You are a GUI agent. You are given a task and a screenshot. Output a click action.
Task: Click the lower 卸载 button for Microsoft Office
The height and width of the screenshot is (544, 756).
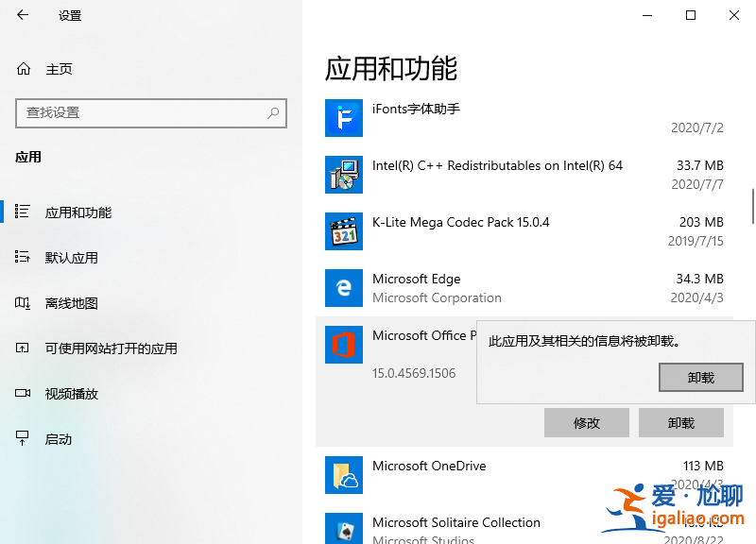pos(680,422)
